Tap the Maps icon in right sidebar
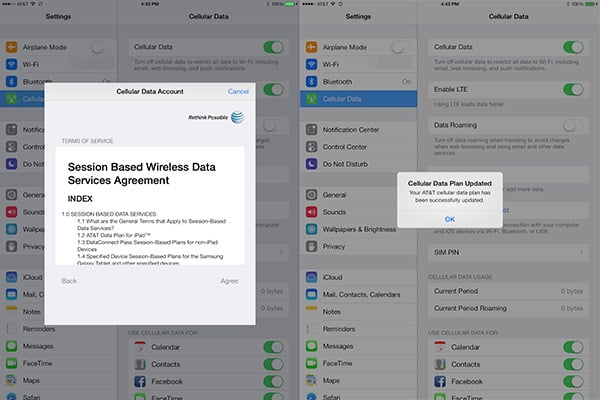The width and height of the screenshot is (600, 400). 311,380
